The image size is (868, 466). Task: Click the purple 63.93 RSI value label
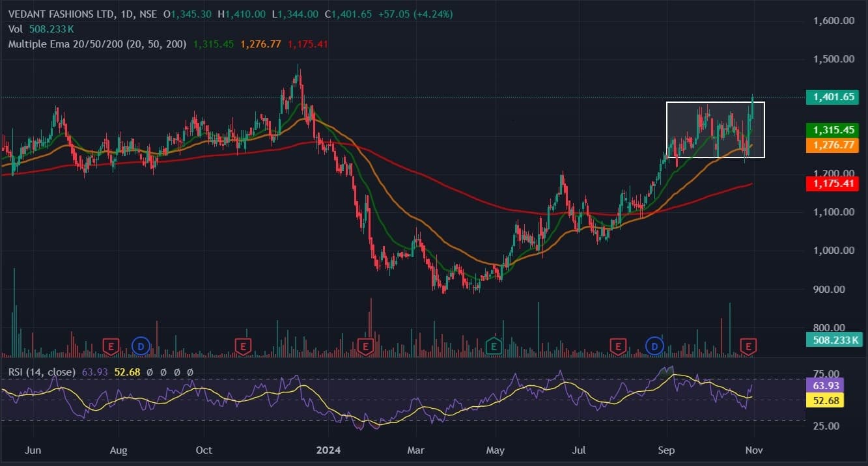(x=824, y=385)
